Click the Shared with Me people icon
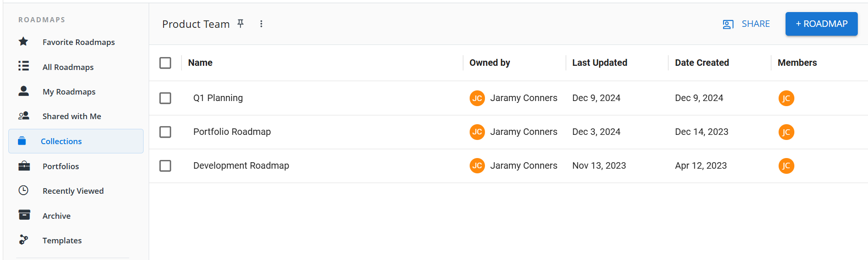Image resolution: width=868 pixels, height=260 pixels. 24,116
